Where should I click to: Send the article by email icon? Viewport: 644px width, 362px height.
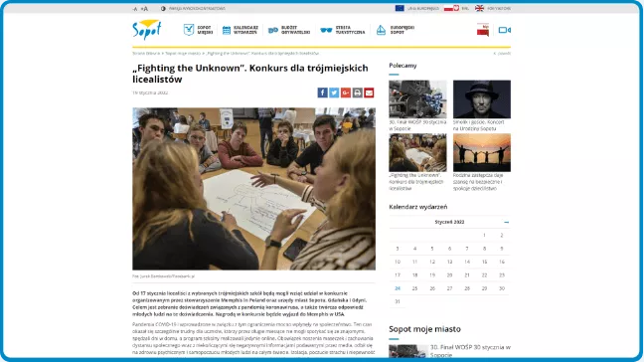coord(369,92)
